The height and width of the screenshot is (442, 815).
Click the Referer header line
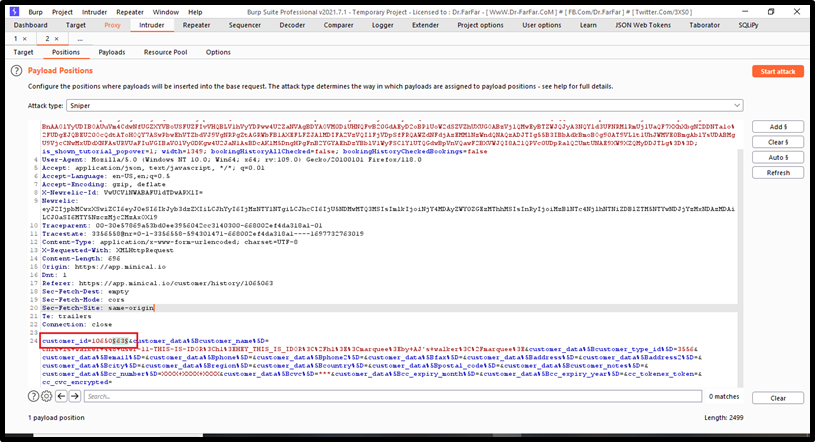[x=157, y=283]
